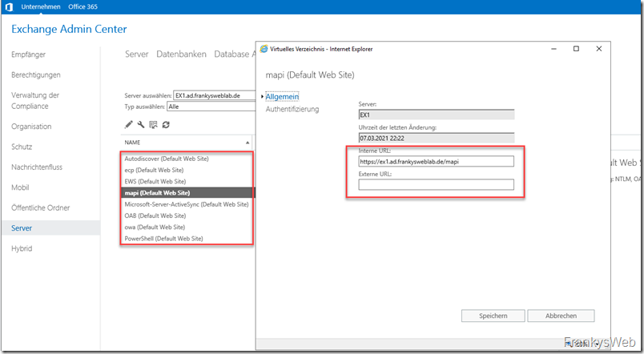Click the Speichern button

pos(493,316)
